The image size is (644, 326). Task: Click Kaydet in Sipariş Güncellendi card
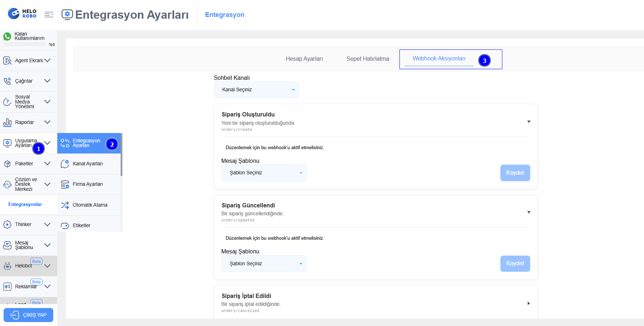pos(515,263)
